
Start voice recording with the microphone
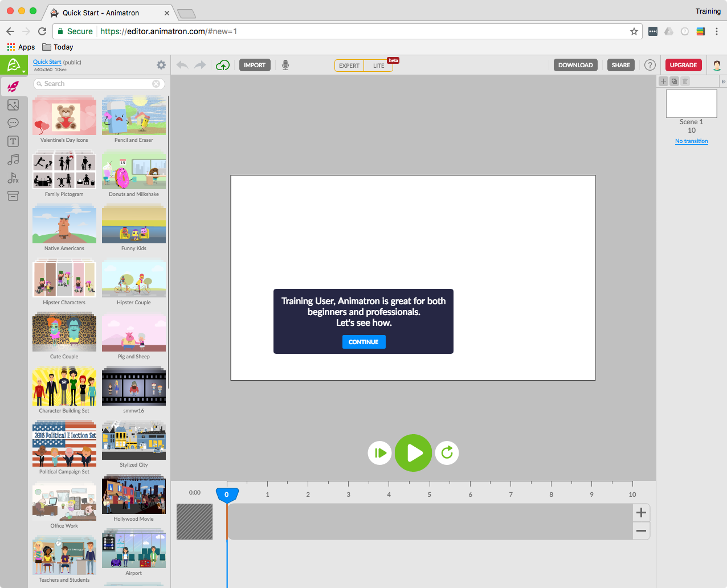(285, 65)
